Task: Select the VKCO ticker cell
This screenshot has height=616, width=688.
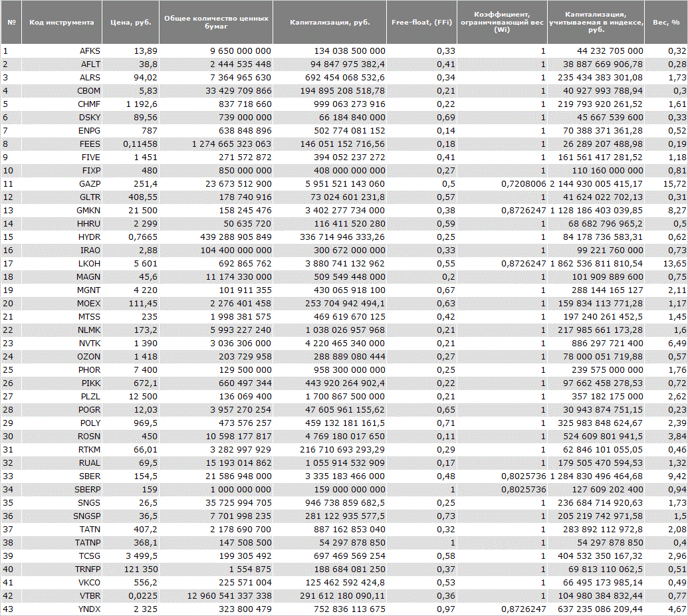Action: pyautogui.click(x=61, y=583)
